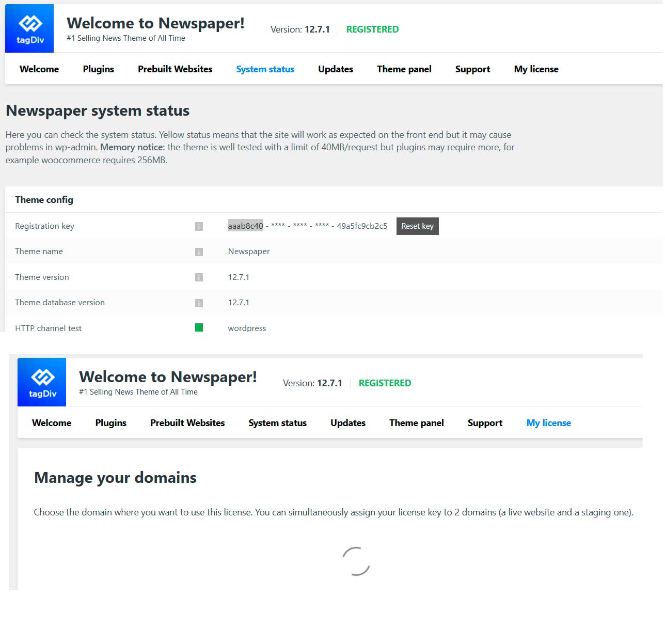Click the Newspaper theme name value
This screenshot has height=644, width=665.
pos(249,252)
